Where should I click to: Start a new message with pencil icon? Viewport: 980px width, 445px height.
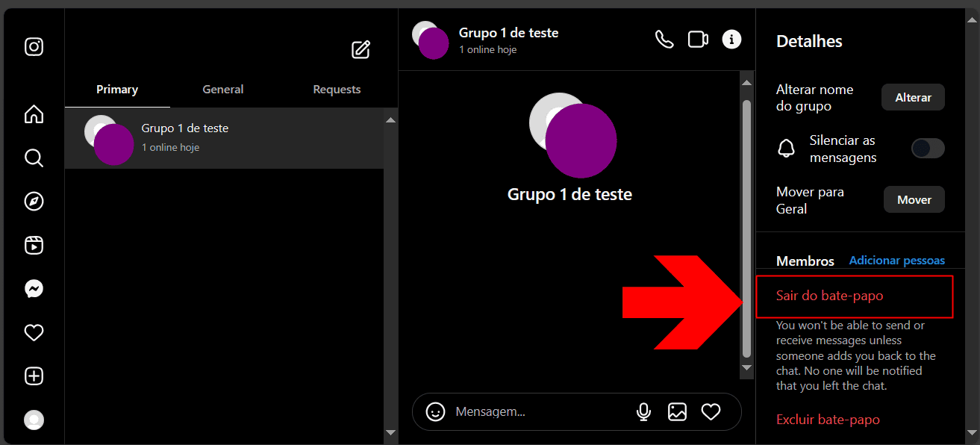(361, 50)
